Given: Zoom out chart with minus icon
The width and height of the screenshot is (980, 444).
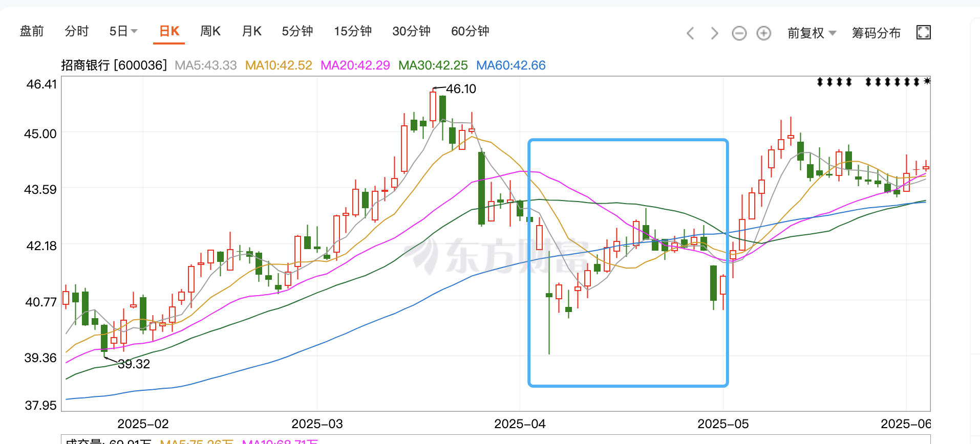Looking at the screenshot, I should pyautogui.click(x=739, y=33).
